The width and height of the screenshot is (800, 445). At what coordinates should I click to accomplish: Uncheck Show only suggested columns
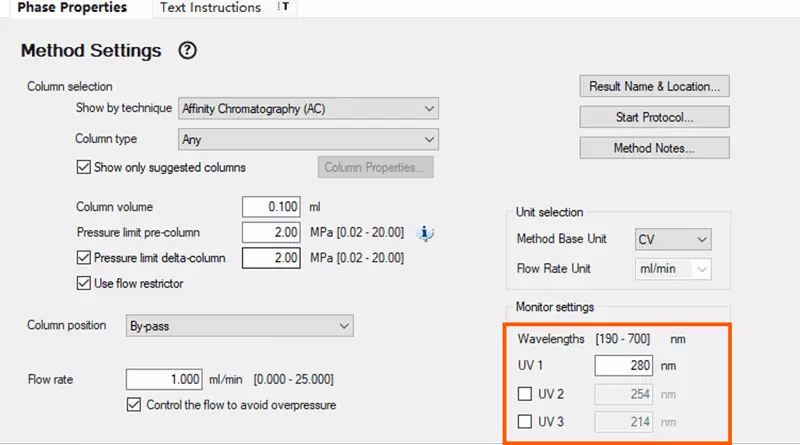[x=84, y=167]
